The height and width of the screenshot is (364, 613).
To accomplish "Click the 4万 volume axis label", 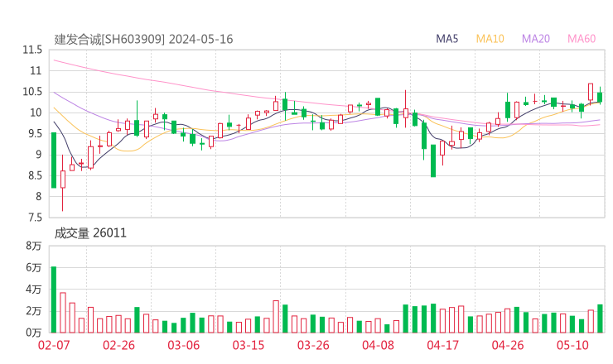I will tap(34, 290).
